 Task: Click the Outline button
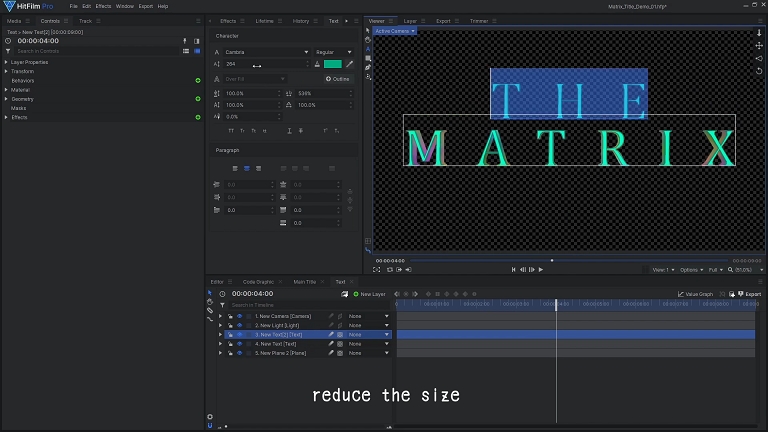click(338, 78)
